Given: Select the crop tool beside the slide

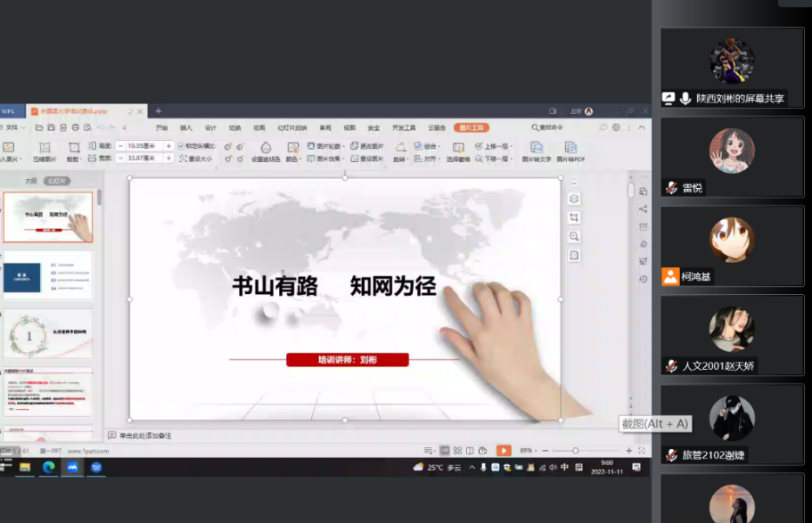Looking at the screenshot, I should (574, 217).
